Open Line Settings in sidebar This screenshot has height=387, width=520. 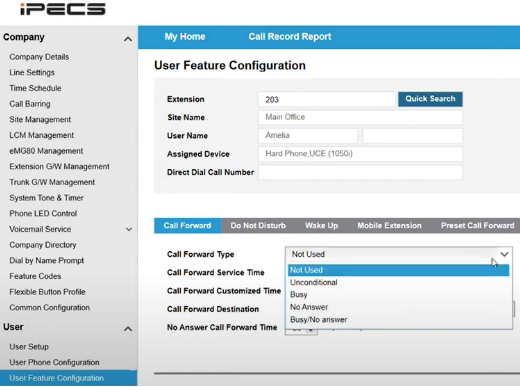pos(32,73)
